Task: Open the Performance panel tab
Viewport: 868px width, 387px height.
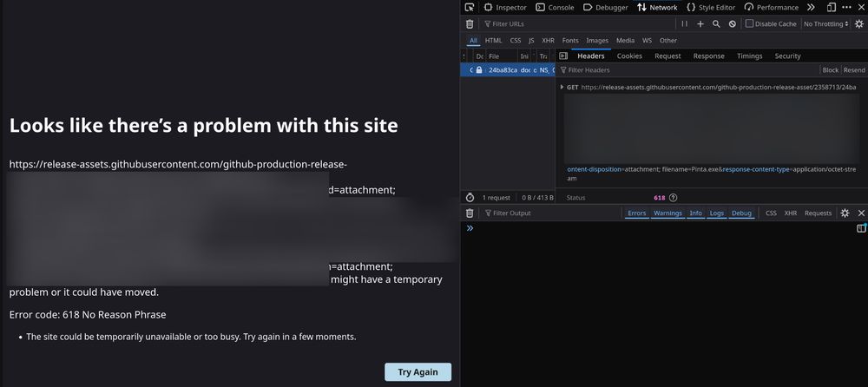Action: pos(771,7)
